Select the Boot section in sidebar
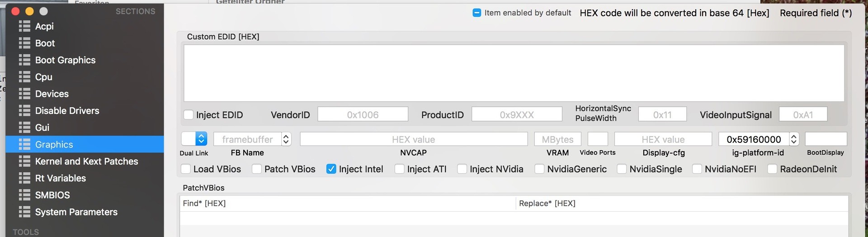Image resolution: width=868 pixels, height=237 pixels. [45, 43]
